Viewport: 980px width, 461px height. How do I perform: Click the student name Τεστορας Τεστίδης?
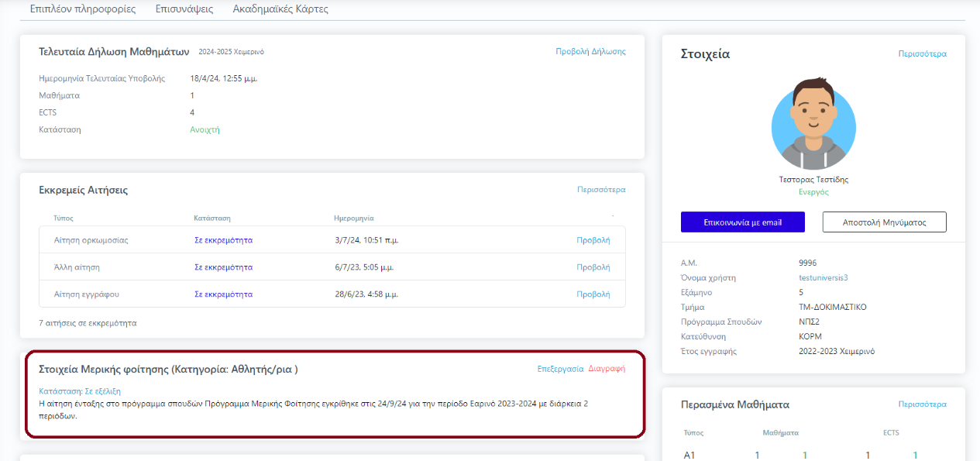pyautogui.click(x=813, y=179)
